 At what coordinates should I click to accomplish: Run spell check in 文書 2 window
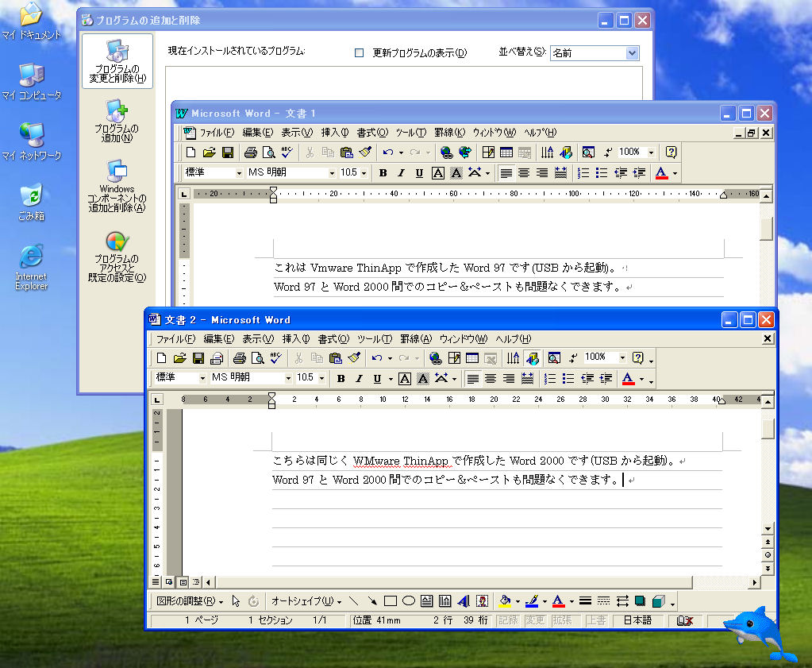[x=275, y=357]
